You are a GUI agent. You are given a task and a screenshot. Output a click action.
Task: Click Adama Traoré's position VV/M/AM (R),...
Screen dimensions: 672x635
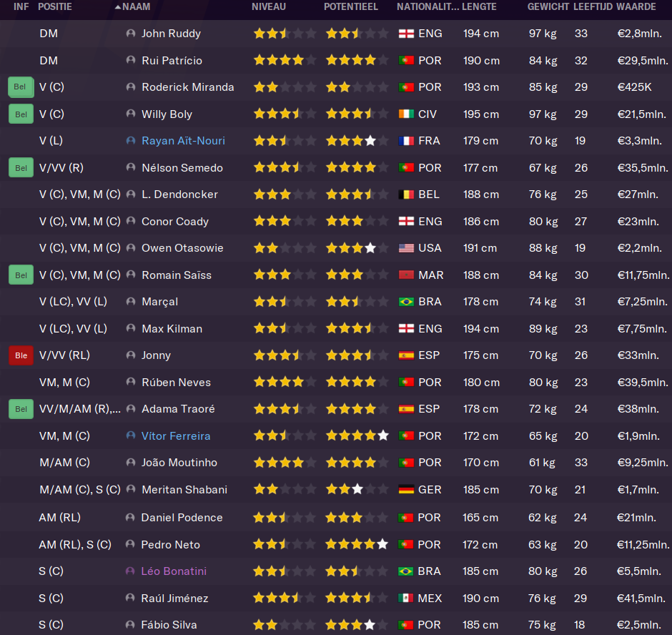[x=80, y=408]
